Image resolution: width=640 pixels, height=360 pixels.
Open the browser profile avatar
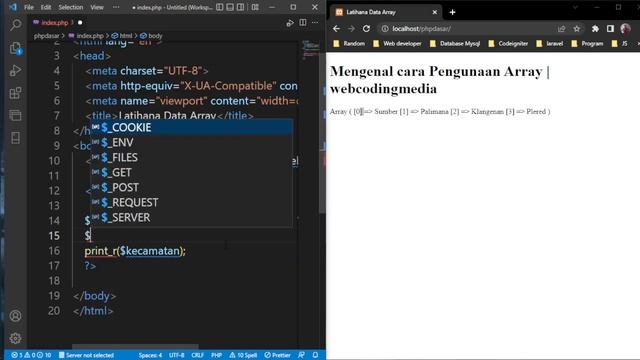625,29
